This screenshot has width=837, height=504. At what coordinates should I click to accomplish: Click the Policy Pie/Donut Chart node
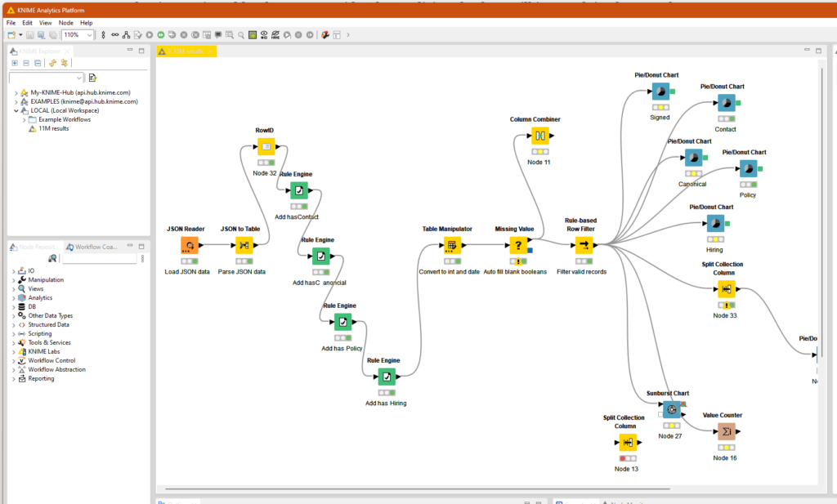pos(749,169)
